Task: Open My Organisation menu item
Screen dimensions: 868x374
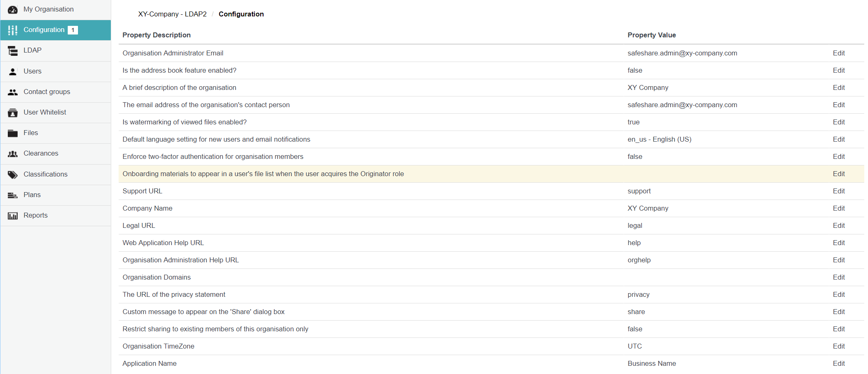Action: point(55,9)
